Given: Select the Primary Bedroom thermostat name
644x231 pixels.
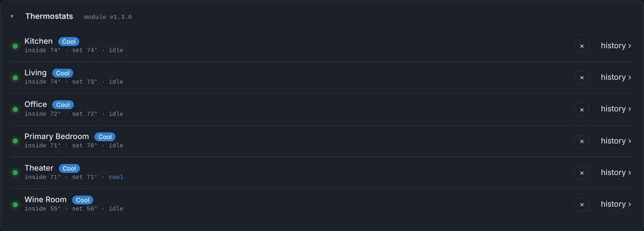Looking at the screenshot, I should [x=57, y=136].
